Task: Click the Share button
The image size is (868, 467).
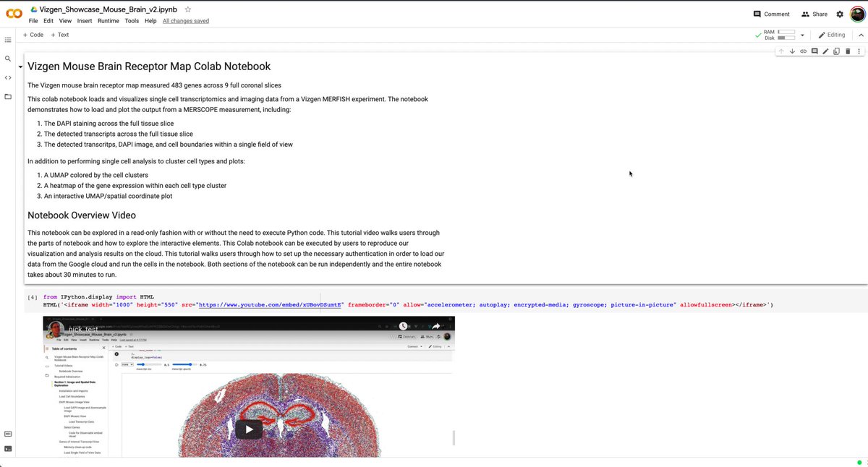Action: [814, 14]
